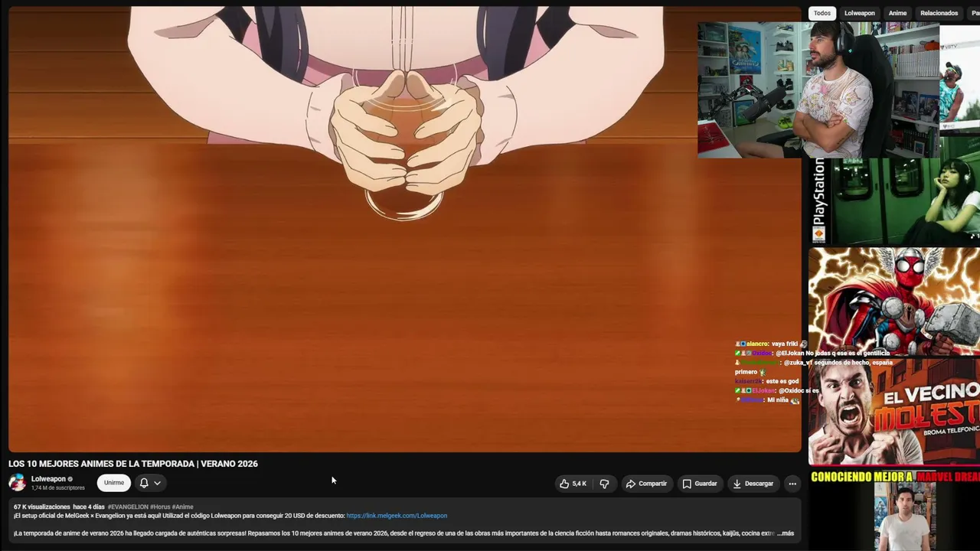Select the Relacionados filter chip
Image resolution: width=980 pixels, height=551 pixels.
click(x=939, y=13)
